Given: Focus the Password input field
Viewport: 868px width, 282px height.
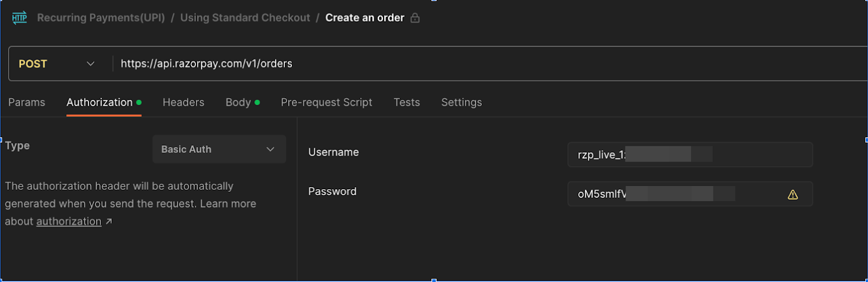Looking at the screenshot, I should pos(690,194).
